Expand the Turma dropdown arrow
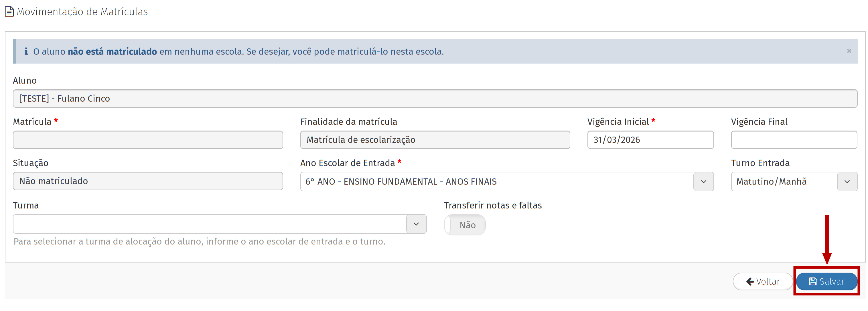The image size is (868, 311). coord(416,225)
